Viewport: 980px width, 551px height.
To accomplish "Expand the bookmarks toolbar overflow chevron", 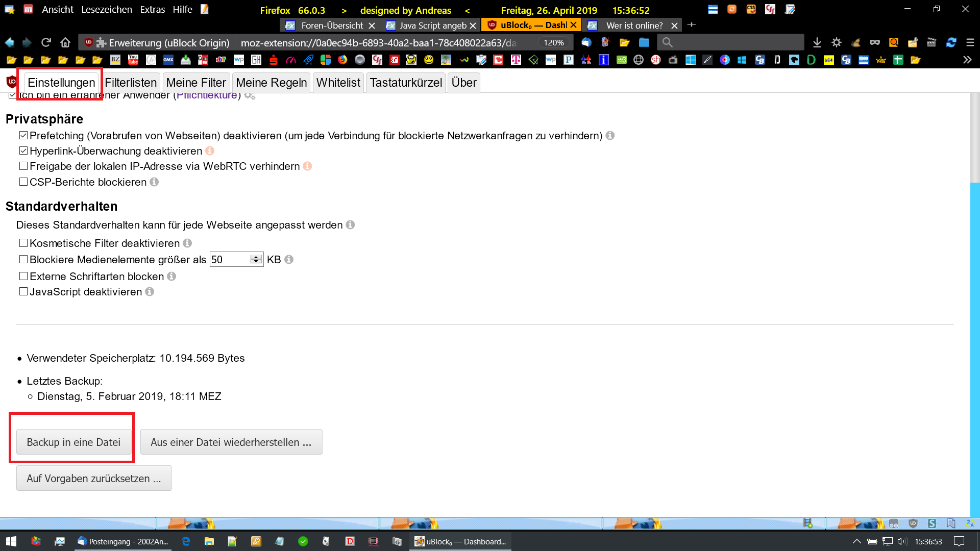I will click(x=967, y=60).
